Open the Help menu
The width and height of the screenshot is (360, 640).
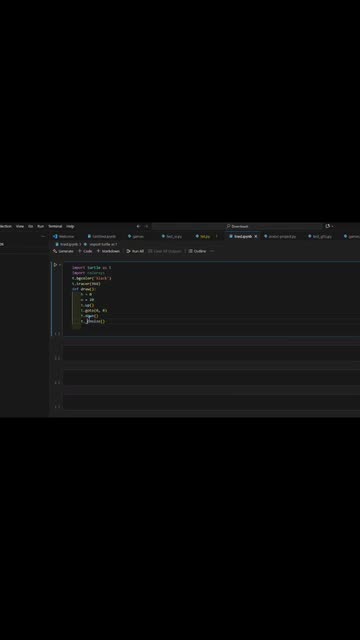(x=70, y=226)
